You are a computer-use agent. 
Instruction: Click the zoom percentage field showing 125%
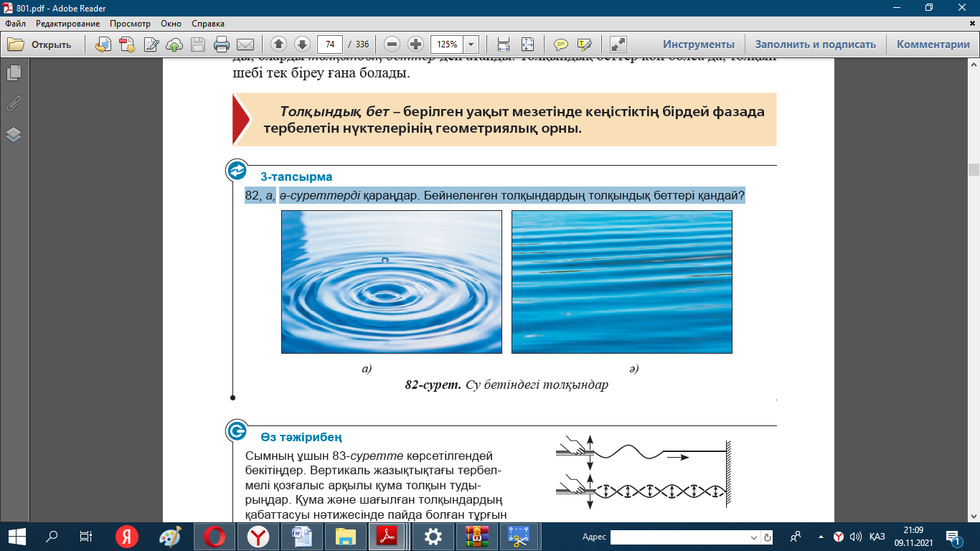point(448,44)
